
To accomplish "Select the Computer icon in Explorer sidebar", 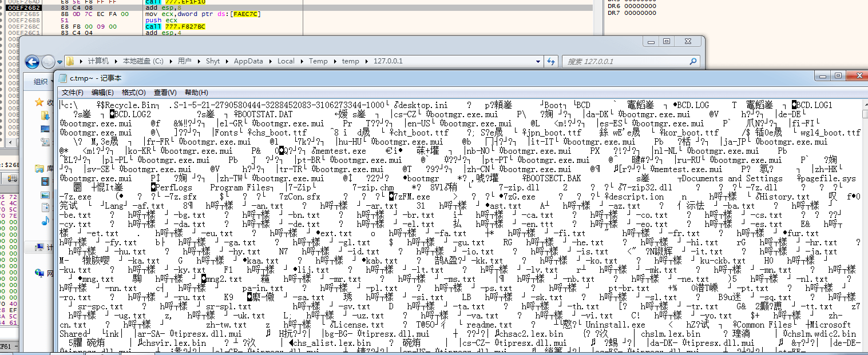I will tap(40, 247).
